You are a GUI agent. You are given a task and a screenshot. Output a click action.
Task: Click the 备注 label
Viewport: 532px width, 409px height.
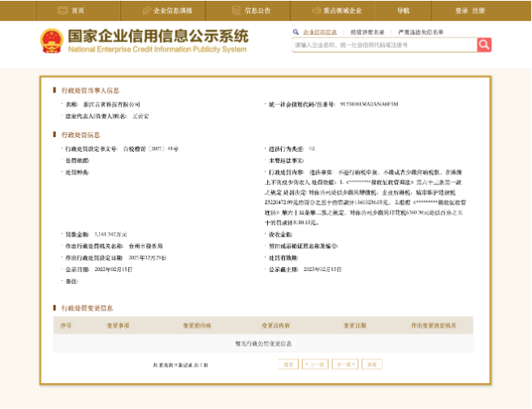71,282
